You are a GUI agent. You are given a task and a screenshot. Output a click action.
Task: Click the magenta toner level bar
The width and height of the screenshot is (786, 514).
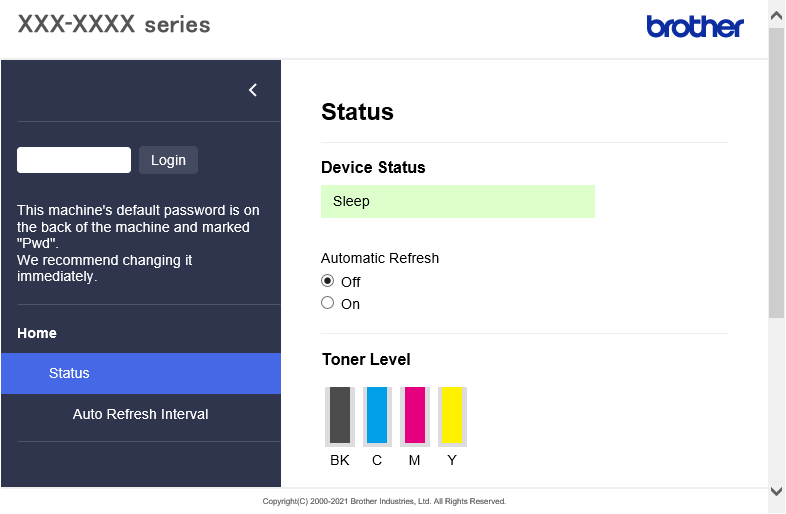point(415,416)
